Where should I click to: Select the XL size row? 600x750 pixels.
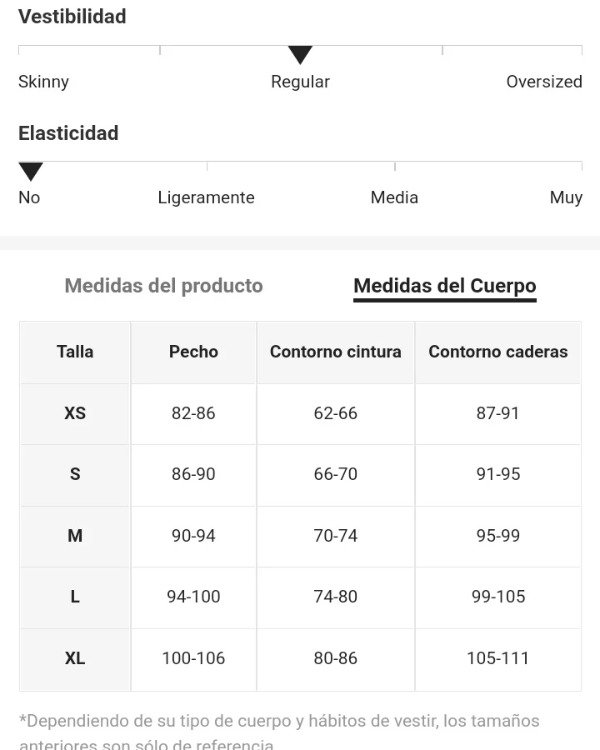coord(75,658)
